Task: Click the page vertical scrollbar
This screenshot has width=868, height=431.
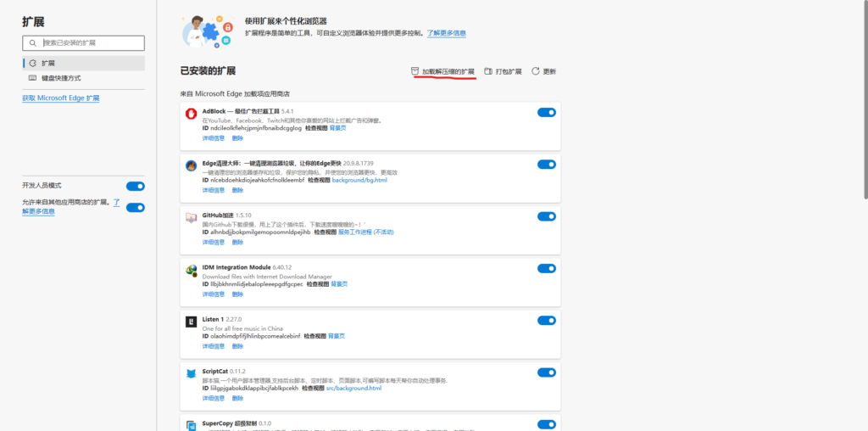Action: [x=865, y=100]
